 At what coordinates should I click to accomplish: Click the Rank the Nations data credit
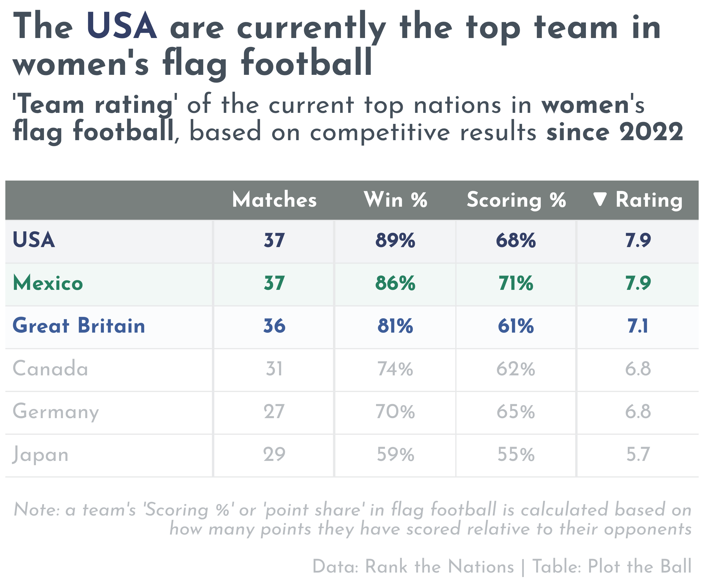tap(440, 567)
